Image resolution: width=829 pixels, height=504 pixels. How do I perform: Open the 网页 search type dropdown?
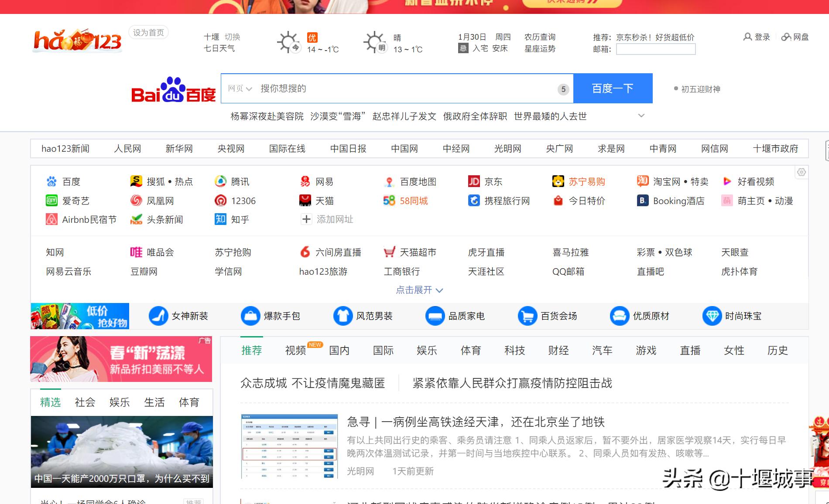(x=240, y=88)
